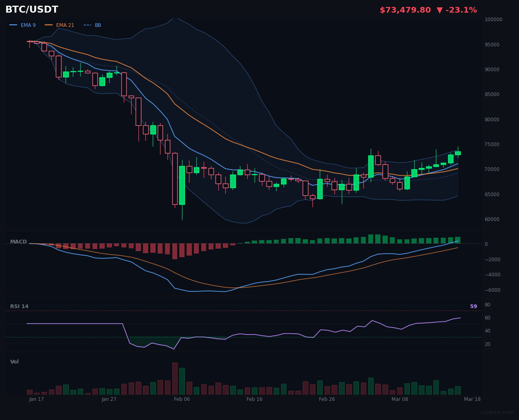Click the price display $73,479.80
The image size is (519, 420).
[x=405, y=10]
